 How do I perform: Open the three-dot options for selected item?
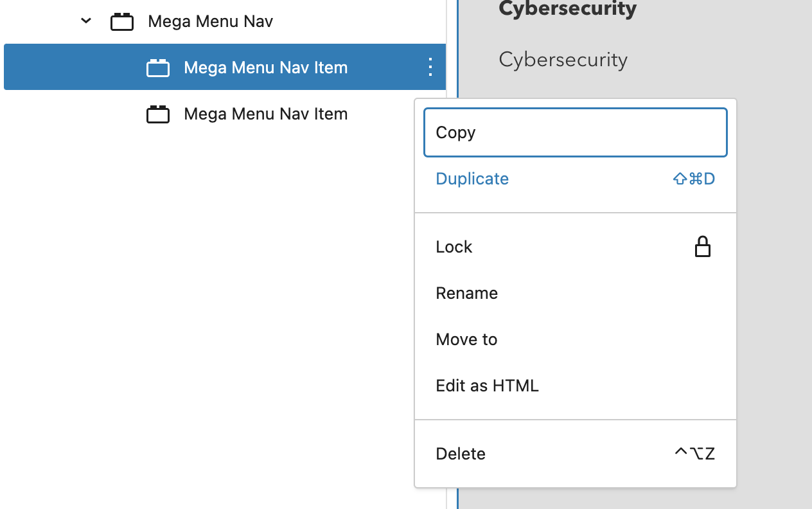[430, 67]
